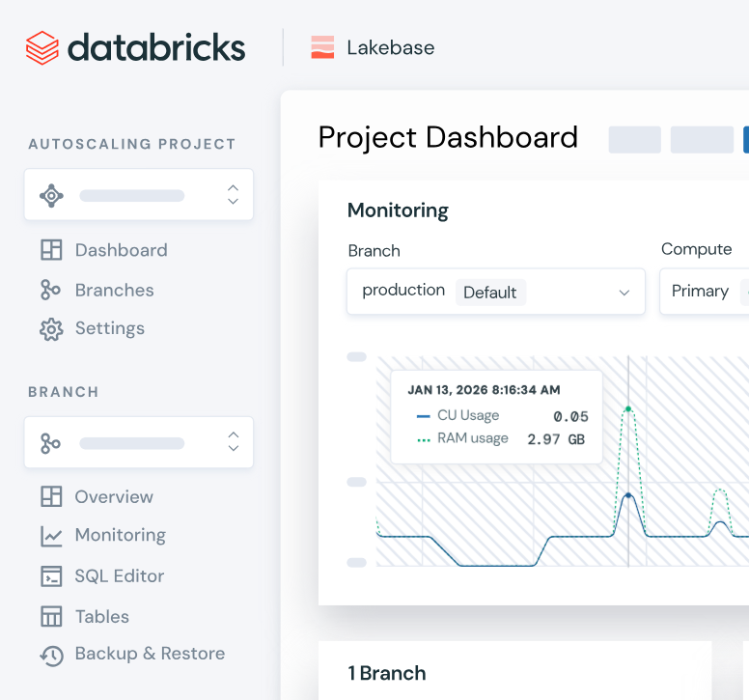Click the Compute label
Screen dimensions: 749x700
[x=697, y=249]
